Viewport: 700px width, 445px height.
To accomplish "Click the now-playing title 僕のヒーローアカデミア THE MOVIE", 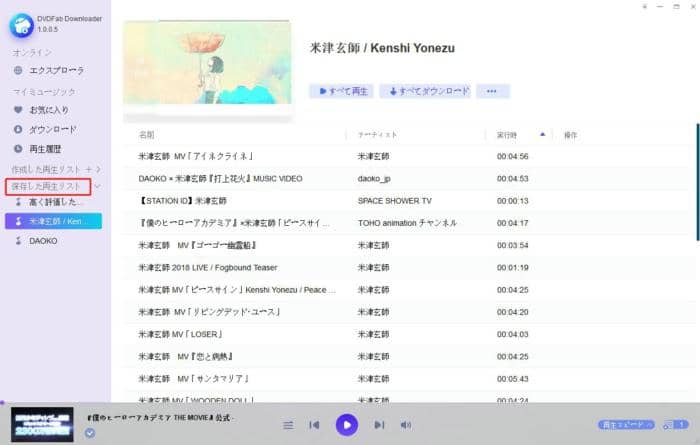I will click(x=160, y=418).
